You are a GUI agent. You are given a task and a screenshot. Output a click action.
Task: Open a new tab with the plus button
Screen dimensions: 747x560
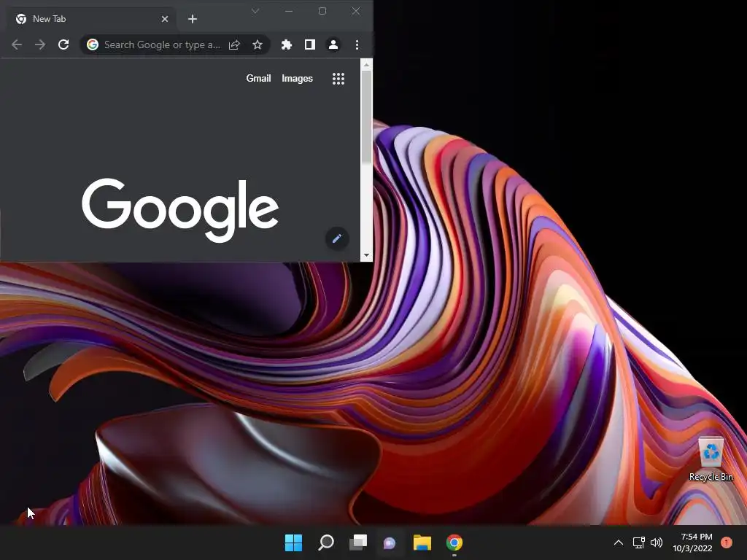(193, 19)
